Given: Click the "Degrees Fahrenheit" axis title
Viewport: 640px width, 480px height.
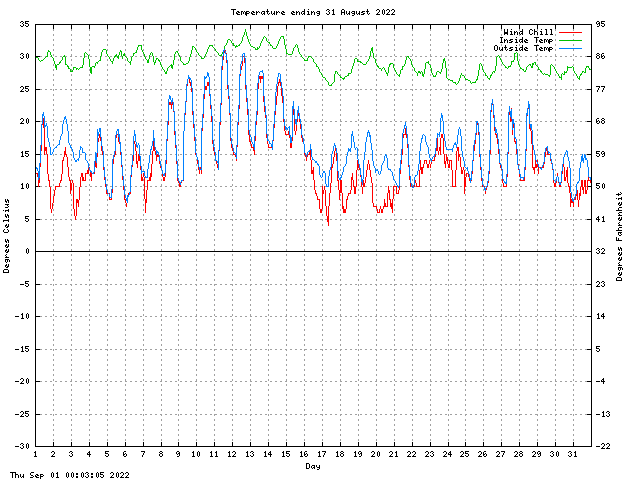Looking at the screenshot, I should [x=620, y=236].
